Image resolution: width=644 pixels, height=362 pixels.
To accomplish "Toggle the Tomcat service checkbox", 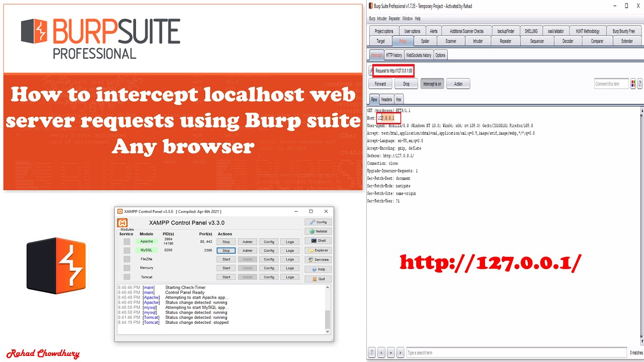I will [x=127, y=277].
